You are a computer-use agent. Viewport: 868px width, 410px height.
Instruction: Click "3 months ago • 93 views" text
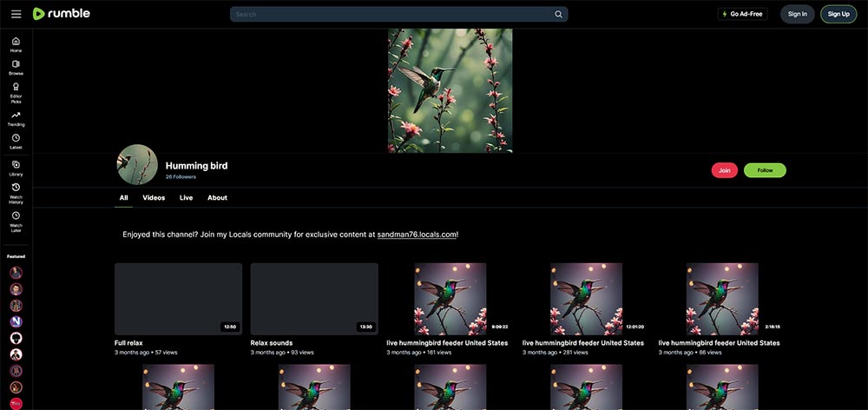(282, 353)
